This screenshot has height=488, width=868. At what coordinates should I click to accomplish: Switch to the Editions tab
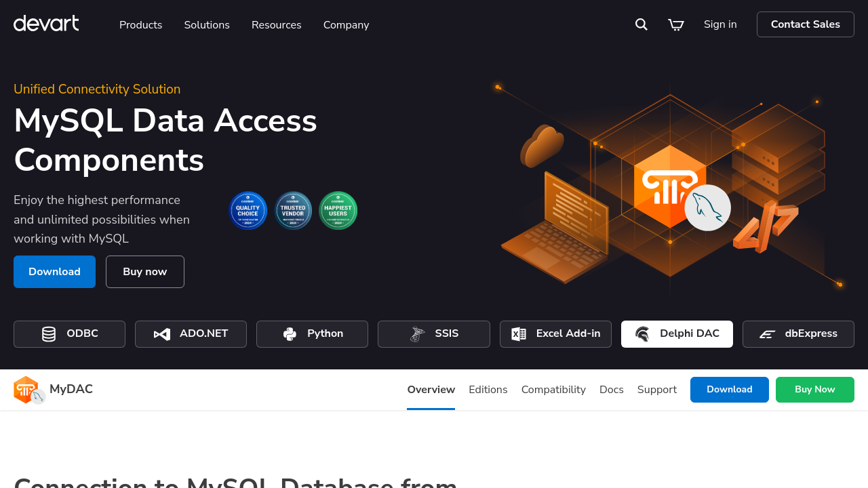[x=488, y=390]
